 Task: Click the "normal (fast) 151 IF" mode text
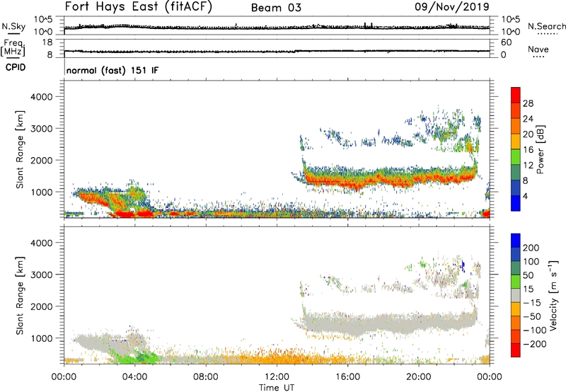coord(112,70)
